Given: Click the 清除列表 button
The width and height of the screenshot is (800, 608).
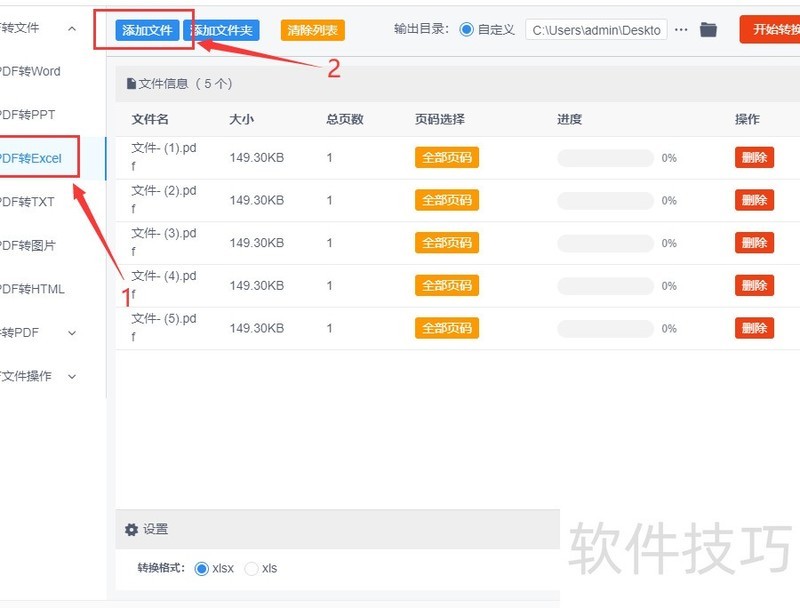Looking at the screenshot, I should point(313,30).
